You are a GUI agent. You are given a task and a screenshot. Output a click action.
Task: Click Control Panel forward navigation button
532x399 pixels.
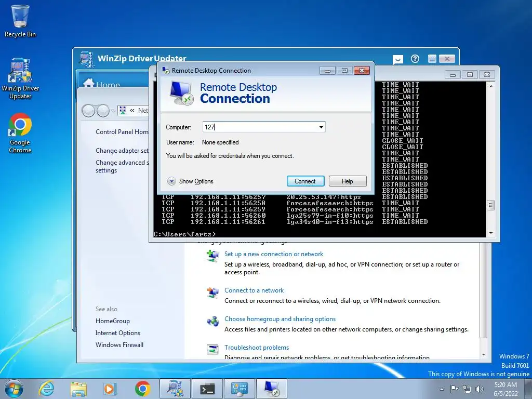103,111
